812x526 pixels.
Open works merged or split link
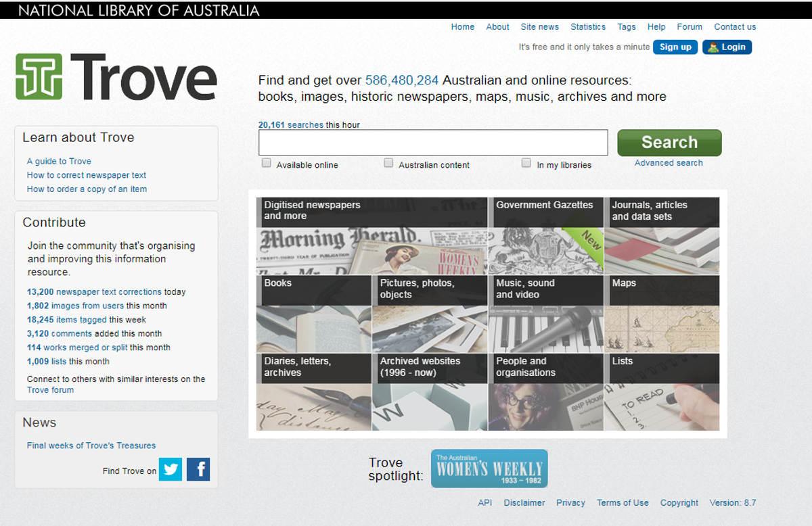pos(77,348)
